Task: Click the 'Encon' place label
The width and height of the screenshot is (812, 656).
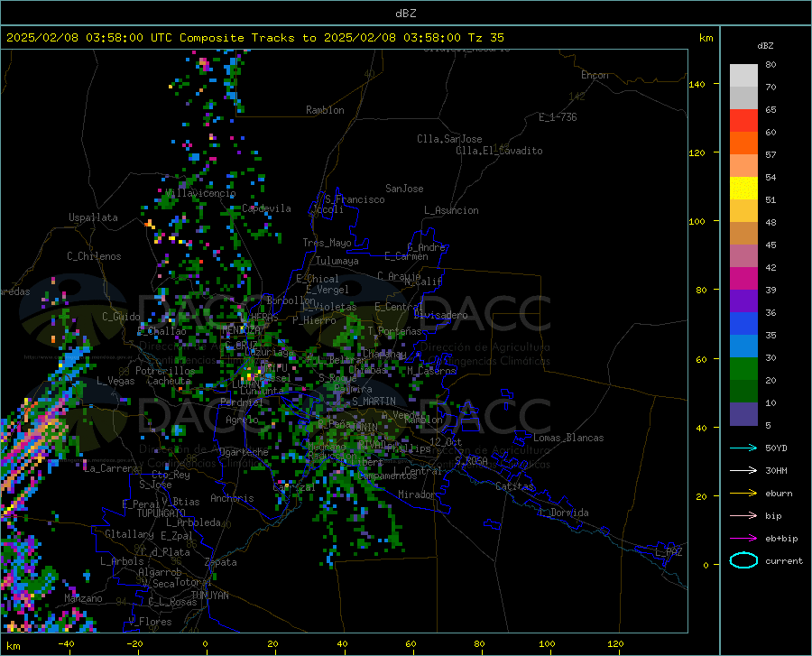Action: coord(595,75)
